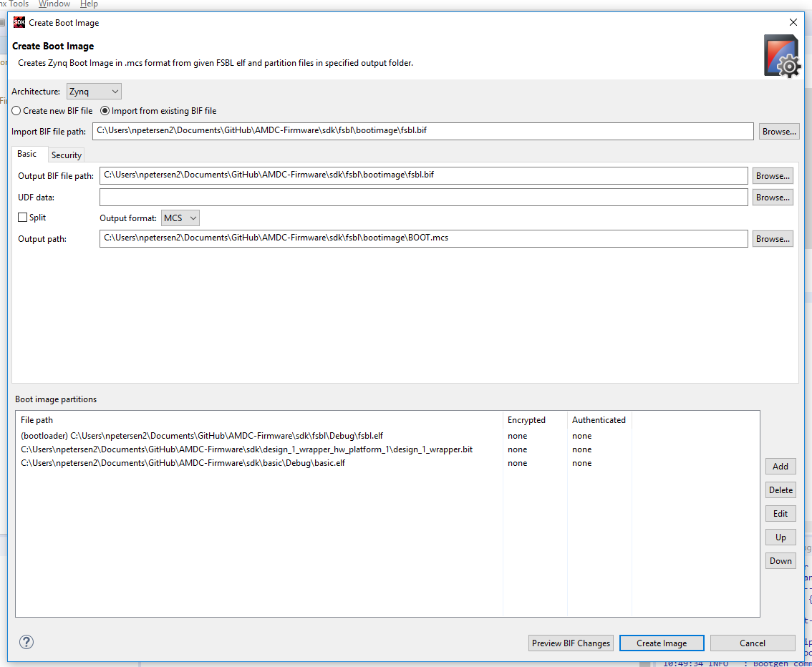Click Encrypted none for basic.elf row
The width and height of the screenshot is (812, 667).
(x=517, y=463)
